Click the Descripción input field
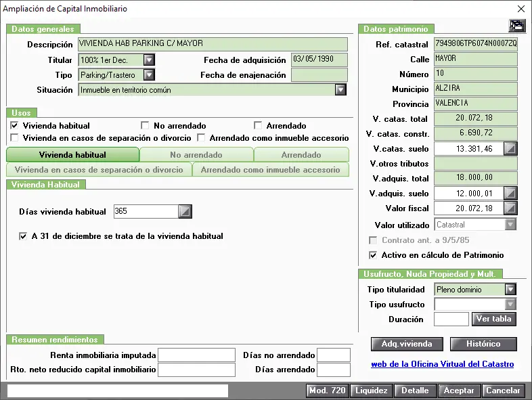532x400 pixels. (213, 44)
